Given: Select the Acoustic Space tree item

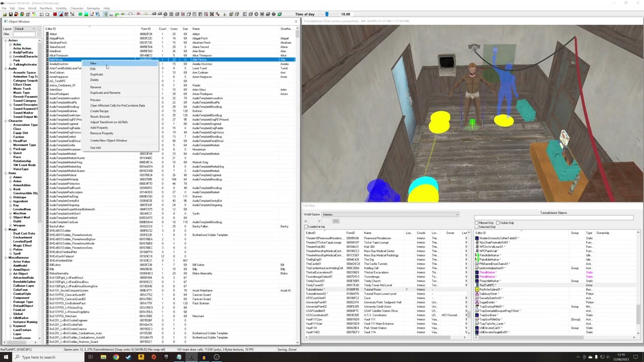Looking at the screenshot, I should pyautogui.click(x=24, y=72).
